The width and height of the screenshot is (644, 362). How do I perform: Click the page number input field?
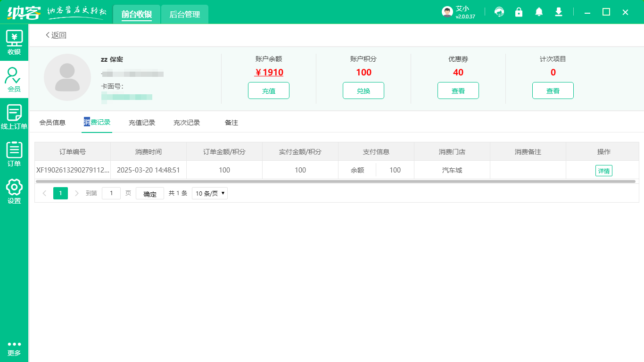pyautogui.click(x=111, y=193)
